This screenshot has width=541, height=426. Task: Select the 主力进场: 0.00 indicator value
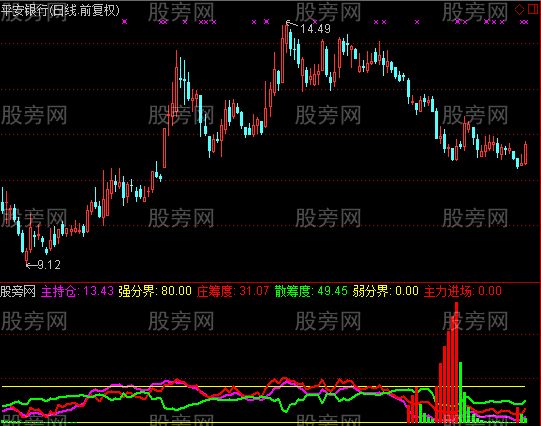463,291
